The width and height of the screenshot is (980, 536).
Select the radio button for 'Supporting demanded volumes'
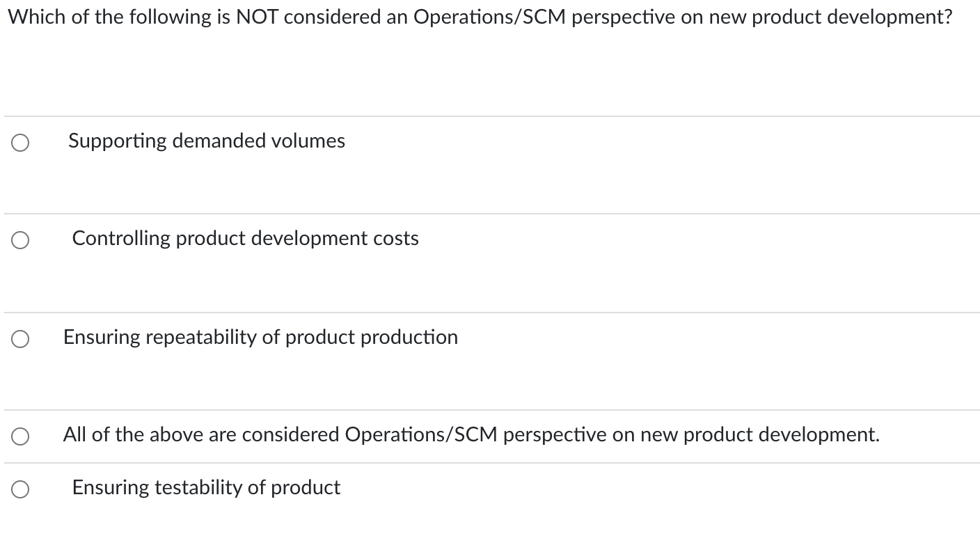(20, 142)
